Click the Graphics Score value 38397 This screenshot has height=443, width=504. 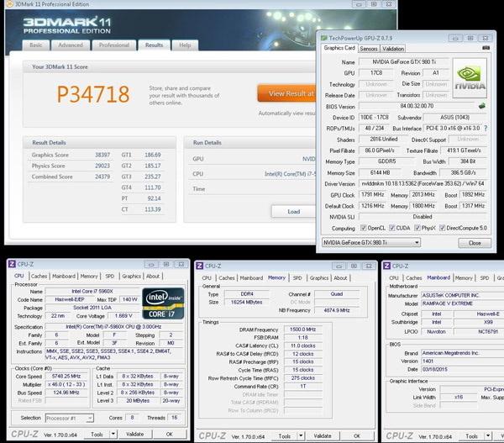(x=102, y=155)
